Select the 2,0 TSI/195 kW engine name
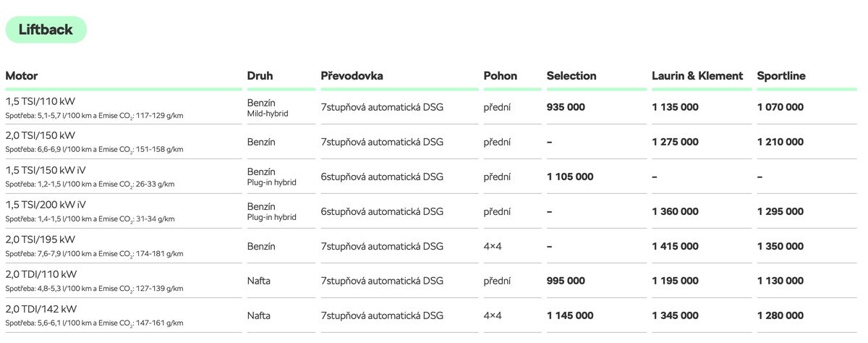868x343 pixels. click(x=41, y=240)
